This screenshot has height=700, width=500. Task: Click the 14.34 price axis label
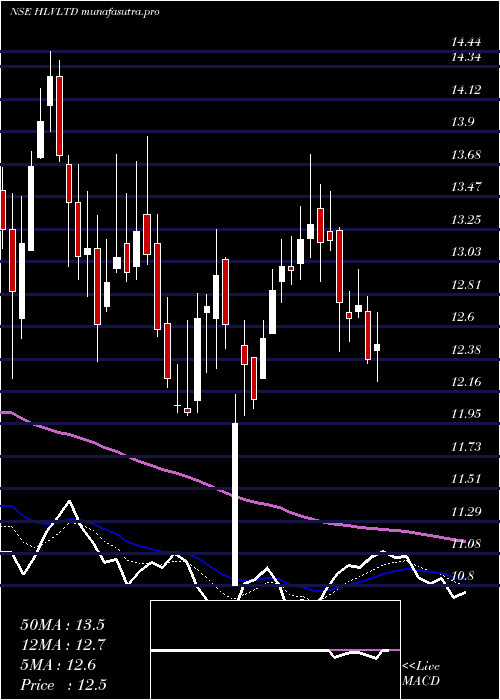click(466, 58)
